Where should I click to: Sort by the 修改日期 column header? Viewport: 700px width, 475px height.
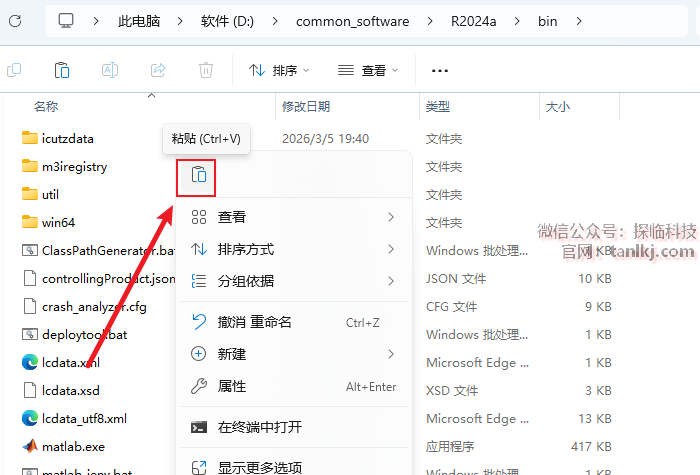coord(306,106)
